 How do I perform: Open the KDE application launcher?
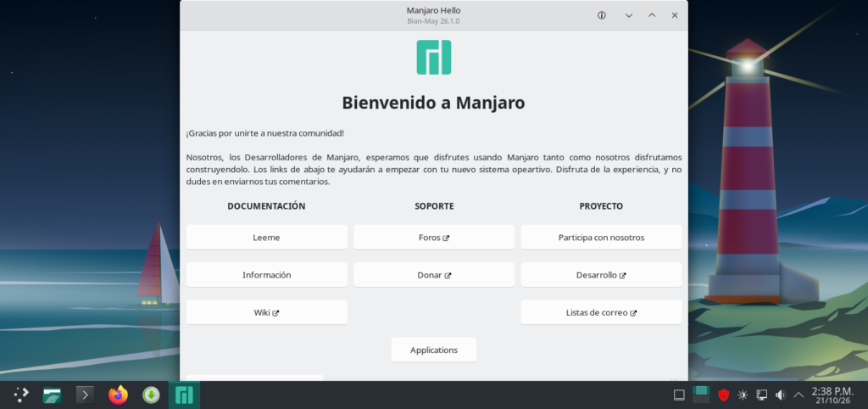[21, 395]
